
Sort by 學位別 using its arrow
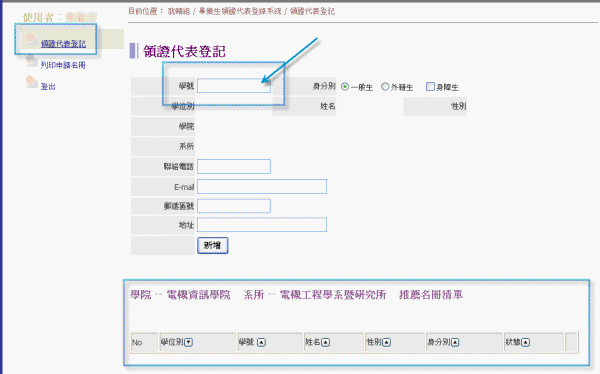click(x=188, y=342)
